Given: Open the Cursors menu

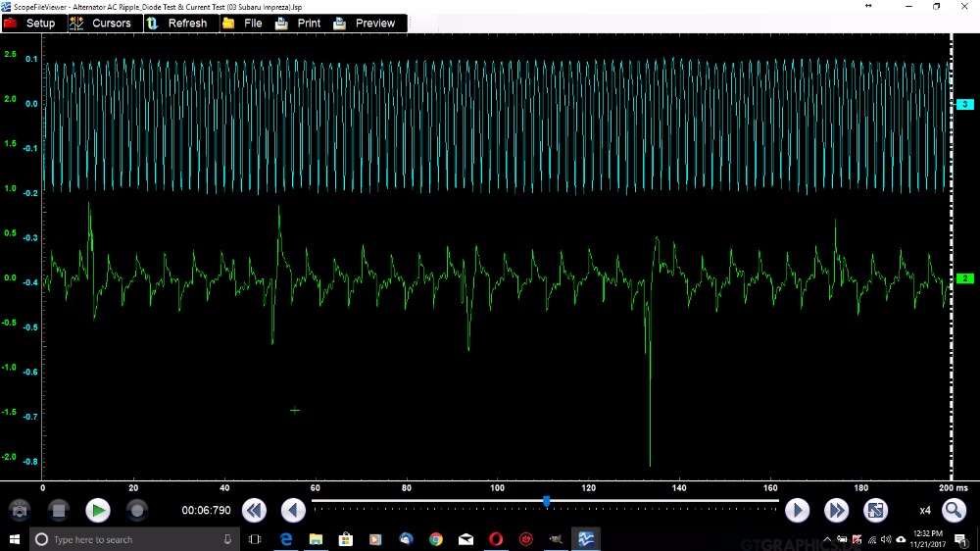Looking at the screenshot, I should 101,24.
